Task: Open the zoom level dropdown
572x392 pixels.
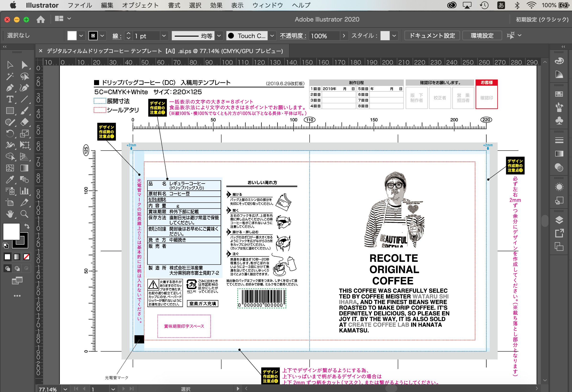Action: [65, 389]
